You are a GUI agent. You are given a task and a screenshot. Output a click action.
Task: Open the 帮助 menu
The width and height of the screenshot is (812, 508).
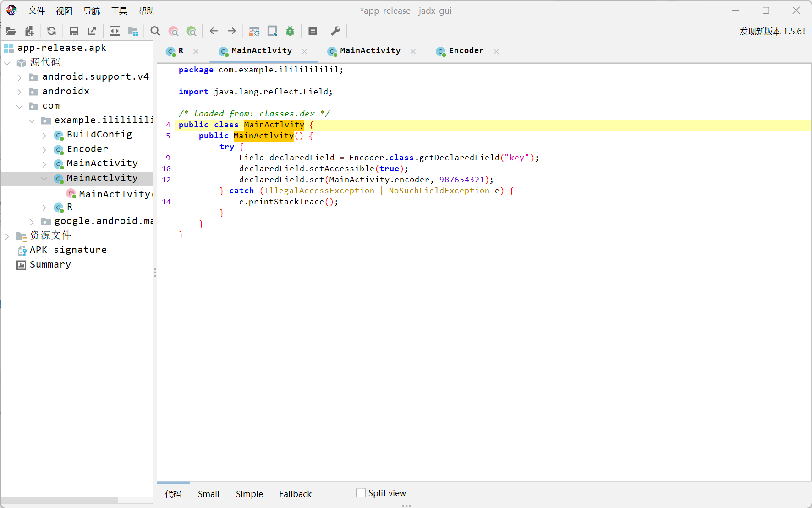pyautogui.click(x=147, y=11)
